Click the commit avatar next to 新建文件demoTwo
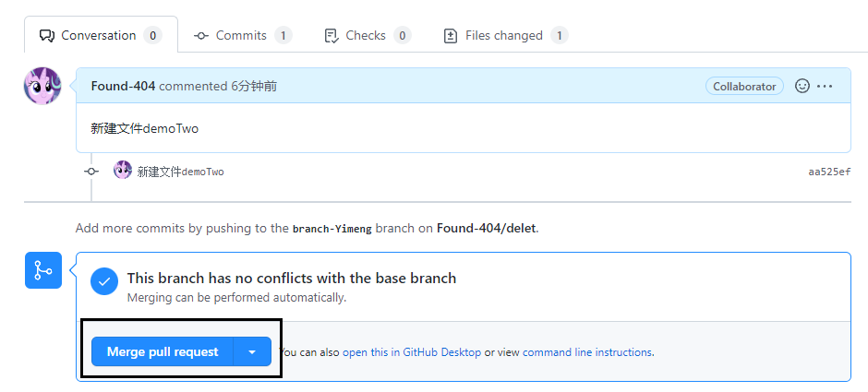Viewport: 868px width, 392px height. [122, 170]
